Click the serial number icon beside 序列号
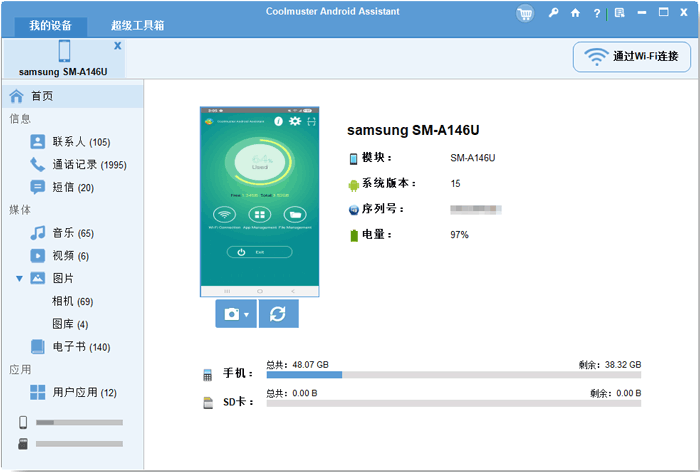Screen dimensions: 700x472 pyautogui.click(x=354, y=210)
